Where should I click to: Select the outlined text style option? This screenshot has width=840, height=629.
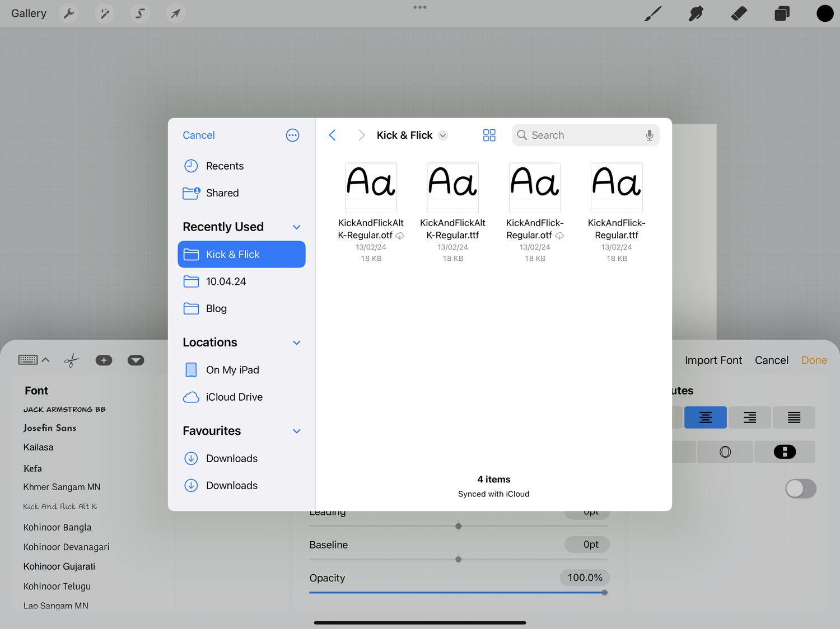(725, 452)
